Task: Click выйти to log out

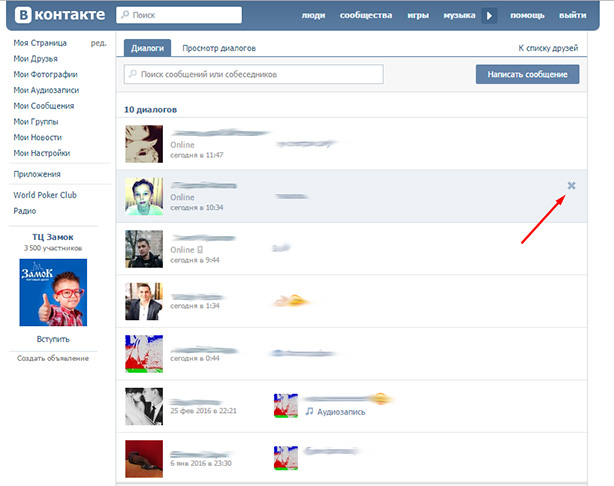Action: [573, 16]
